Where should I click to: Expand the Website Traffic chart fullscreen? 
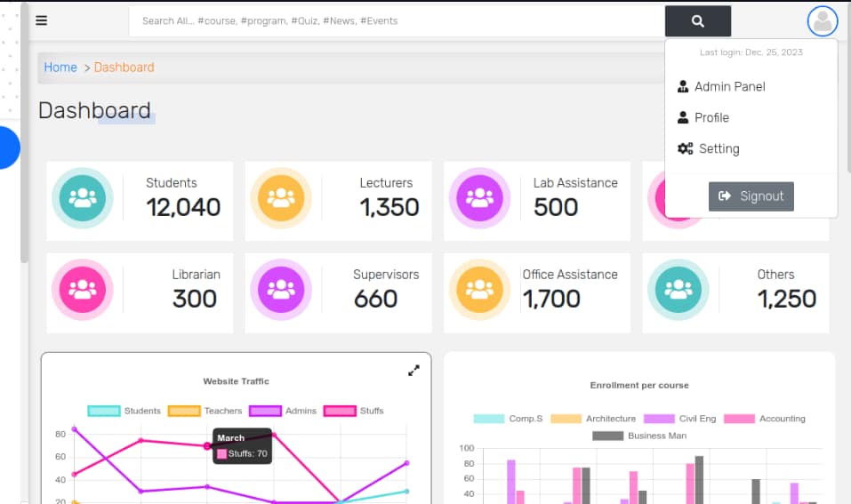click(413, 371)
